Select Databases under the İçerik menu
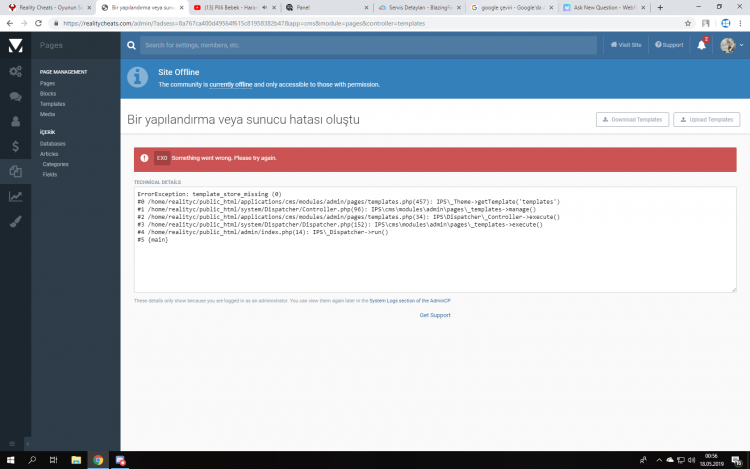 point(52,143)
